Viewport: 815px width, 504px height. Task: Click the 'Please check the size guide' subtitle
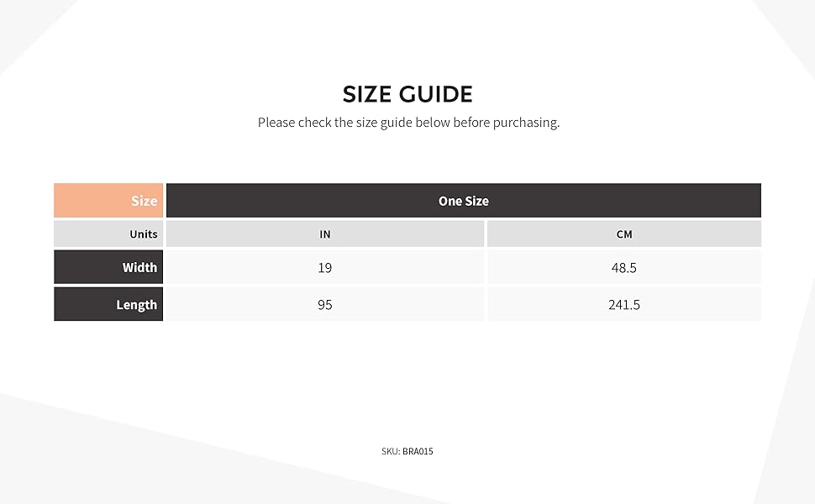coord(408,123)
